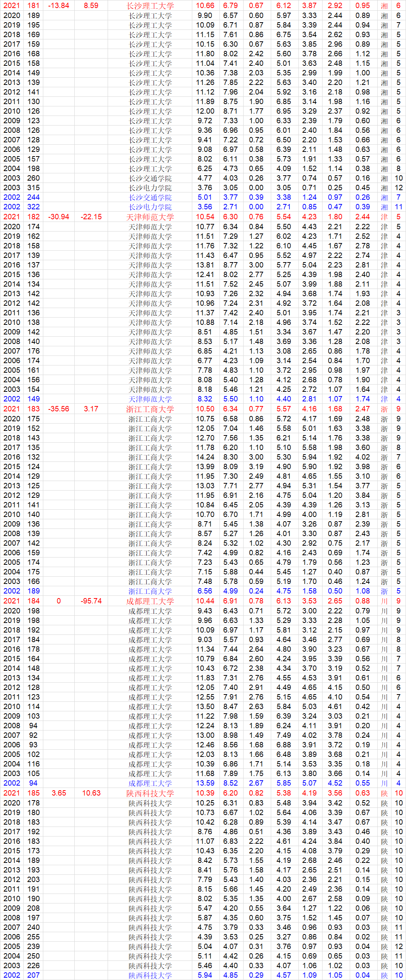The width and height of the screenshot is (406, 980).
Task: Click rank 260 in the 2003 长沙交通学院 row
Action: (33, 178)
